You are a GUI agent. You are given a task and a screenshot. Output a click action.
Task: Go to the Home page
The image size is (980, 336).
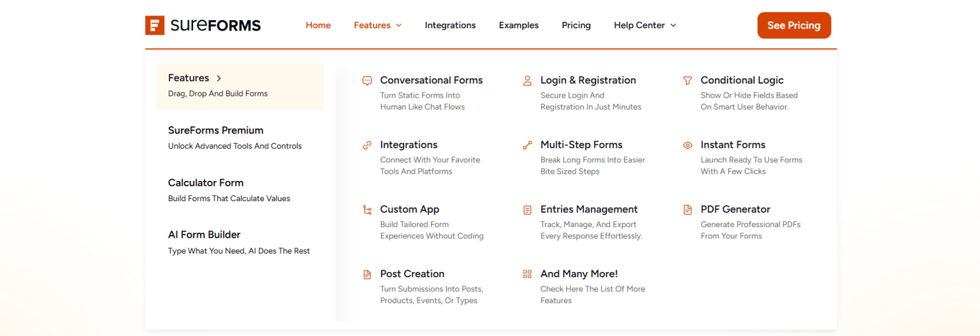[x=319, y=25]
